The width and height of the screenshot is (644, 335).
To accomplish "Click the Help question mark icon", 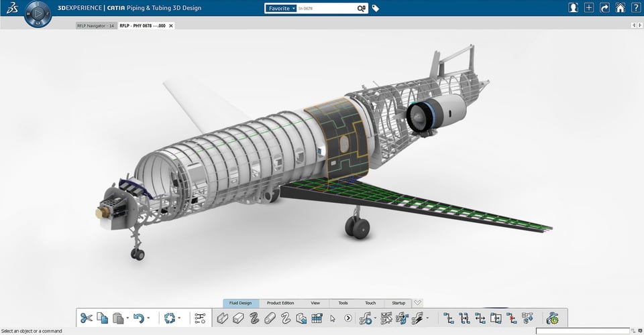I will pyautogui.click(x=636, y=8).
